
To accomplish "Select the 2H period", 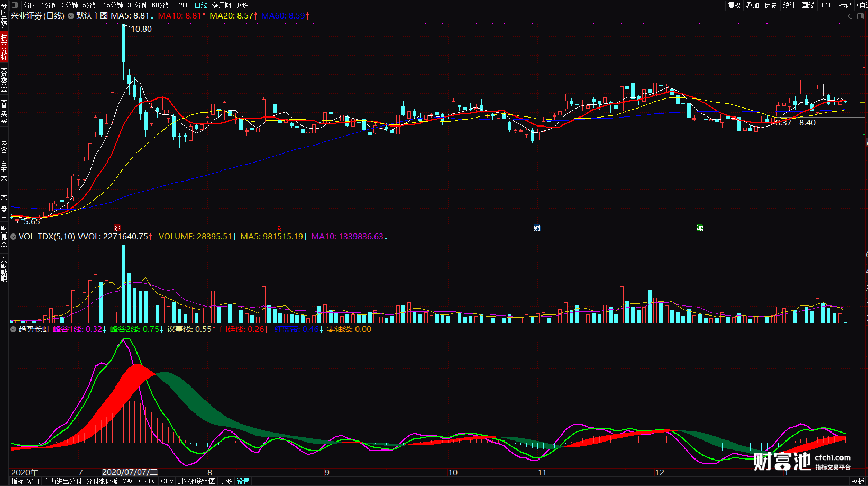I will (x=183, y=5).
